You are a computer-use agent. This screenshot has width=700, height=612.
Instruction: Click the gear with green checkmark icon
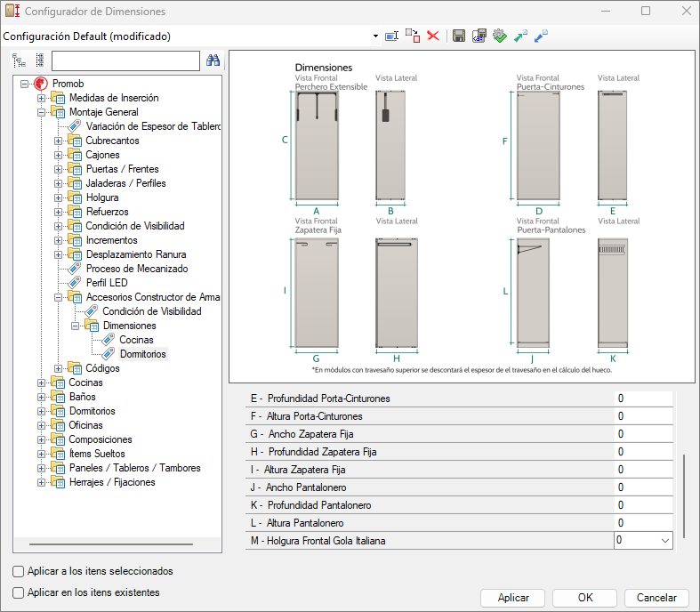pyautogui.click(x=500, y=36)
